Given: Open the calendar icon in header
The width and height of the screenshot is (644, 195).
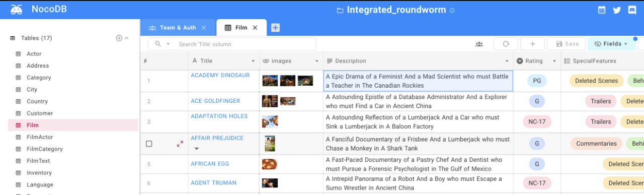Looking at the screenshot, I should (601, 10).
